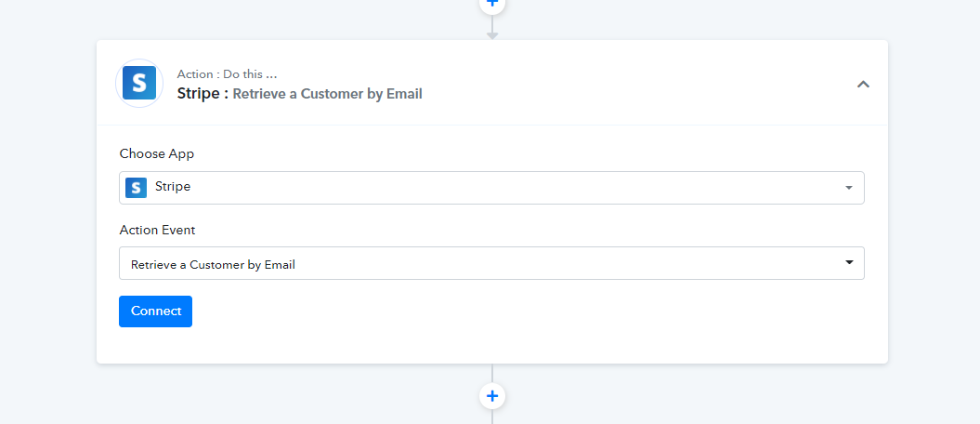
Task: Click the 'Choose App' label
Action: [157, 153]
